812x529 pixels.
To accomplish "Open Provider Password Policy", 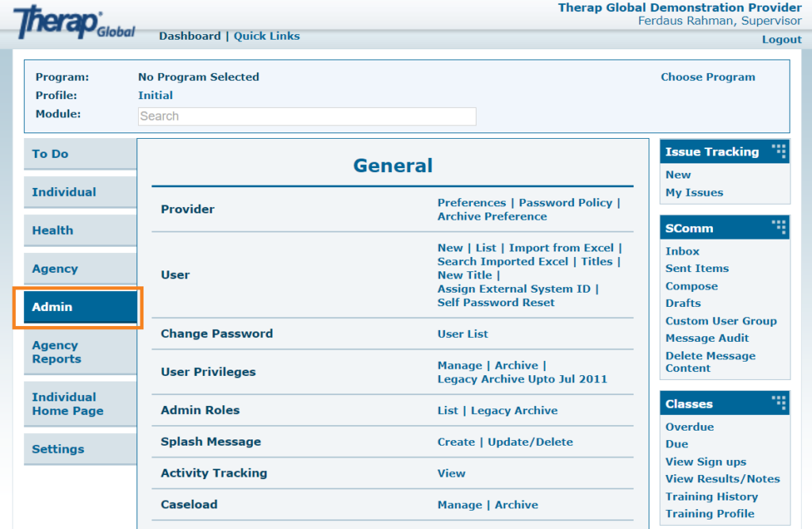I will [565, 202].
